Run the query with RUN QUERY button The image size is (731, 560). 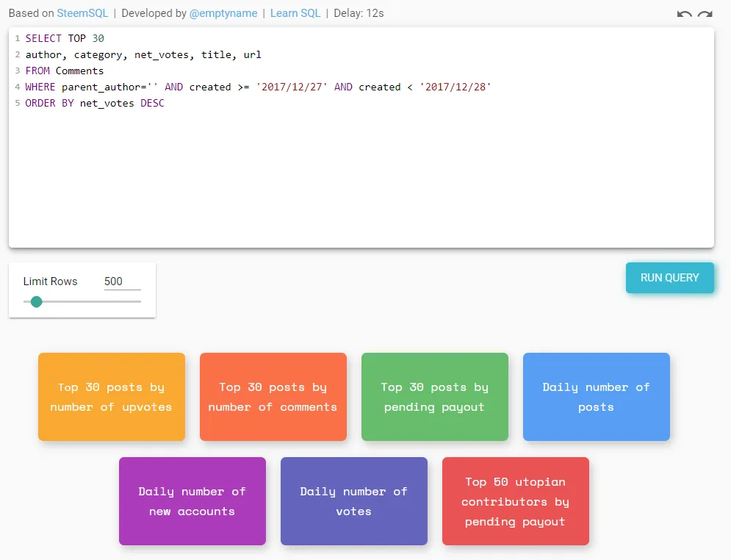[x=669, y=278]
